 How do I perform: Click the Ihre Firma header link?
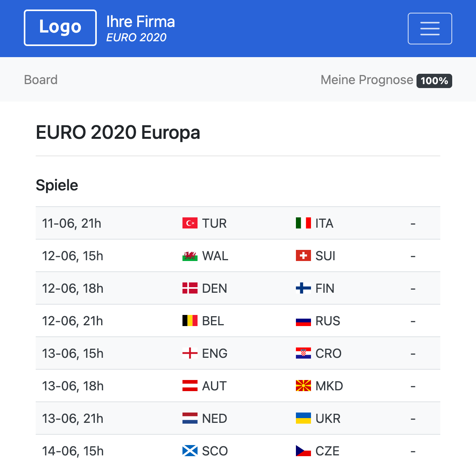141,22
